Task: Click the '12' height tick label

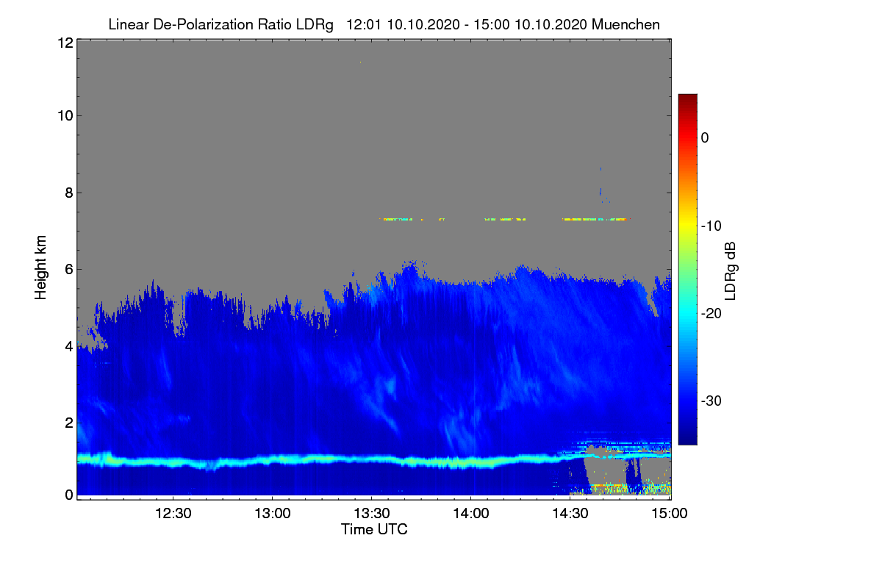Action: (x=64, y=43)
